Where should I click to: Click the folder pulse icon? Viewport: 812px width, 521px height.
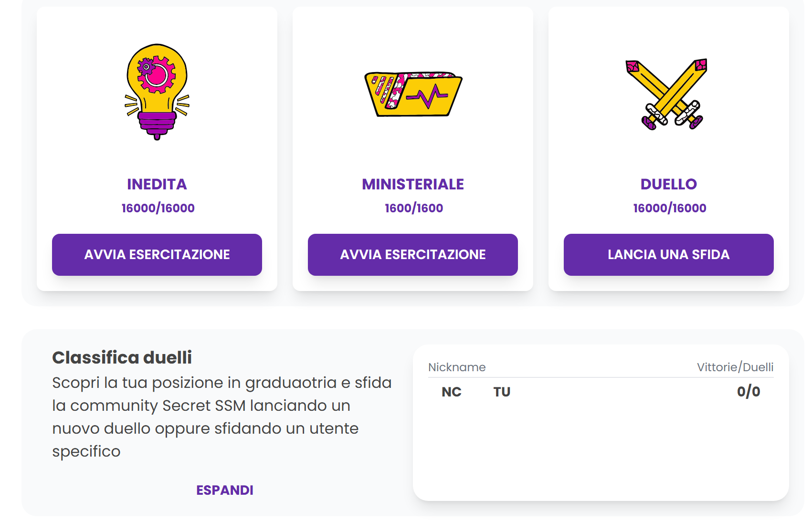click(x=413, y=94)
